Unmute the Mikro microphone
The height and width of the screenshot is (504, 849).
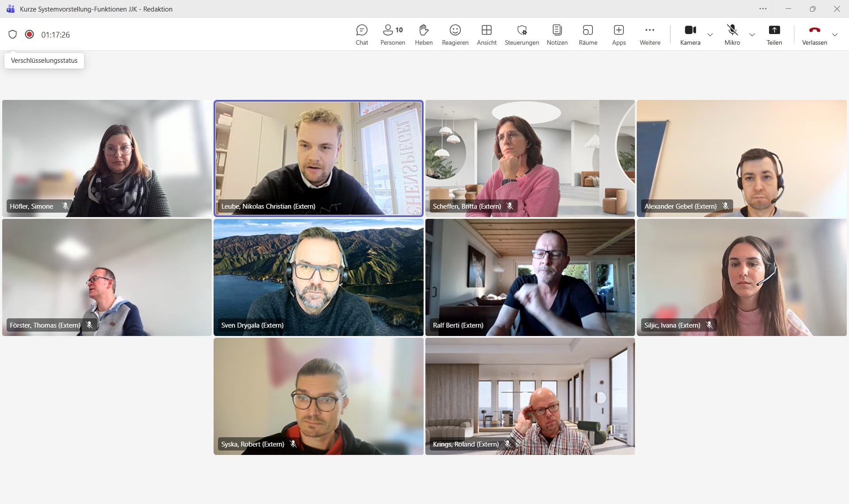[x=732, y=34]
